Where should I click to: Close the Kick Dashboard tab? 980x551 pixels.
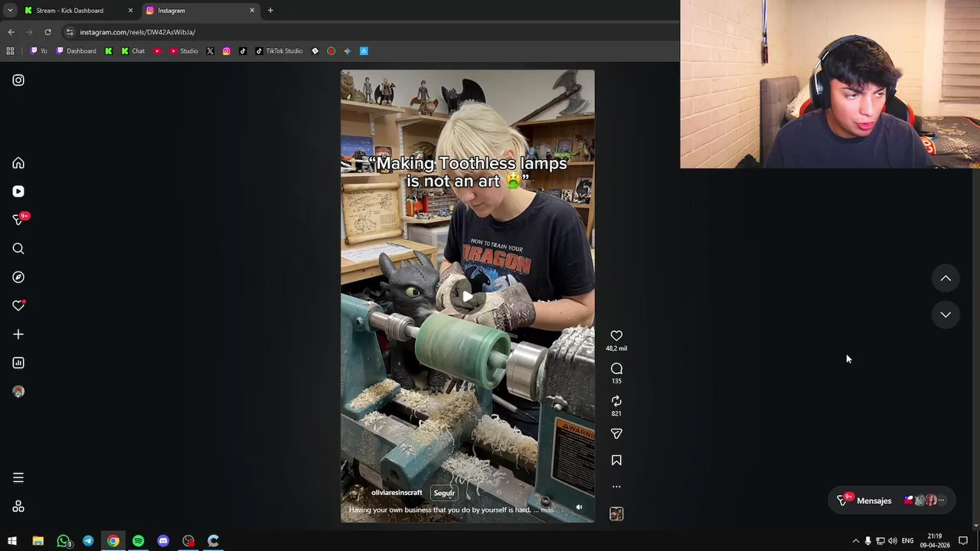pyautogui.click(x=130, y=11)
